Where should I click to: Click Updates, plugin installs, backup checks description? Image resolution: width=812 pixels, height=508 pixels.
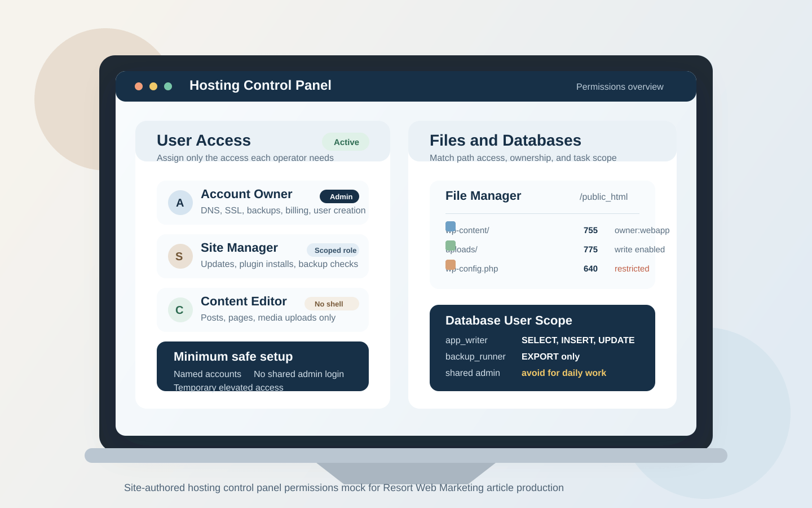[279, 264]
